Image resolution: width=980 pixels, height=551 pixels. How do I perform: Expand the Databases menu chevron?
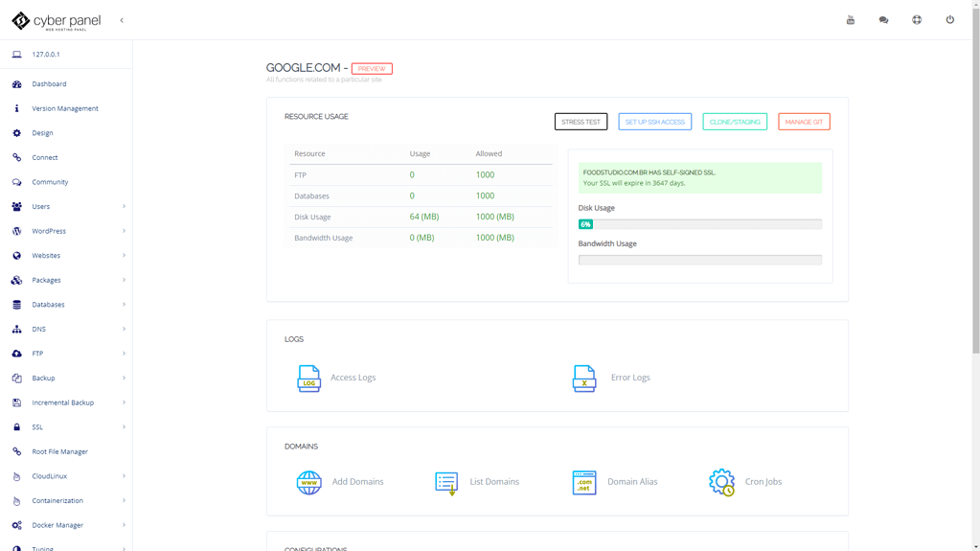[x=124, y=305]
